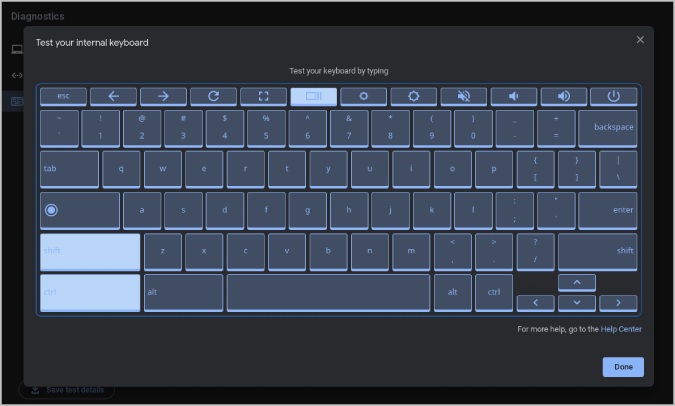Click the highlighted overview windows key

[x=313, y=96]
